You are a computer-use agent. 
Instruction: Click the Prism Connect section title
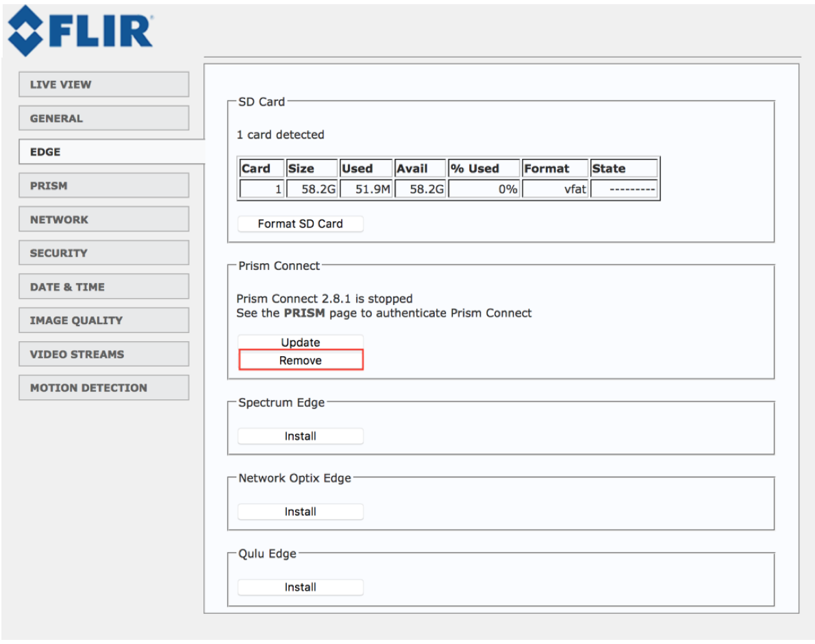(279, 266)
